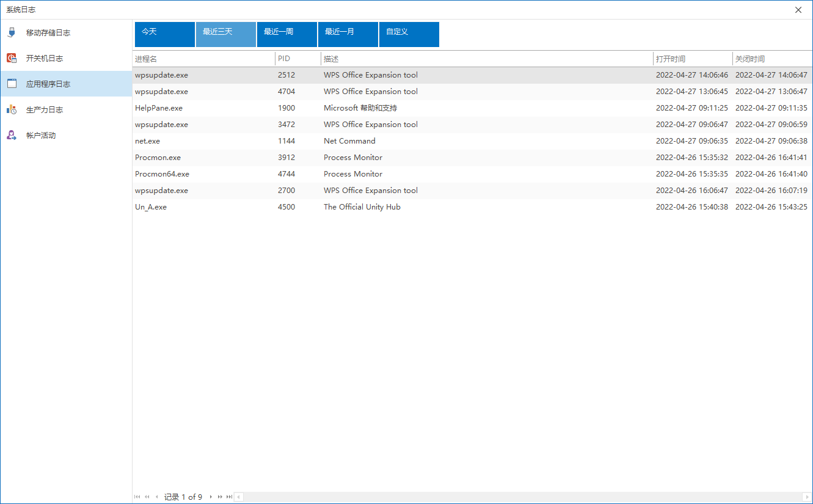Viewport: 813px width, 504px height.
Task: Select the Un_A.exe row
Action: (472, 207)
